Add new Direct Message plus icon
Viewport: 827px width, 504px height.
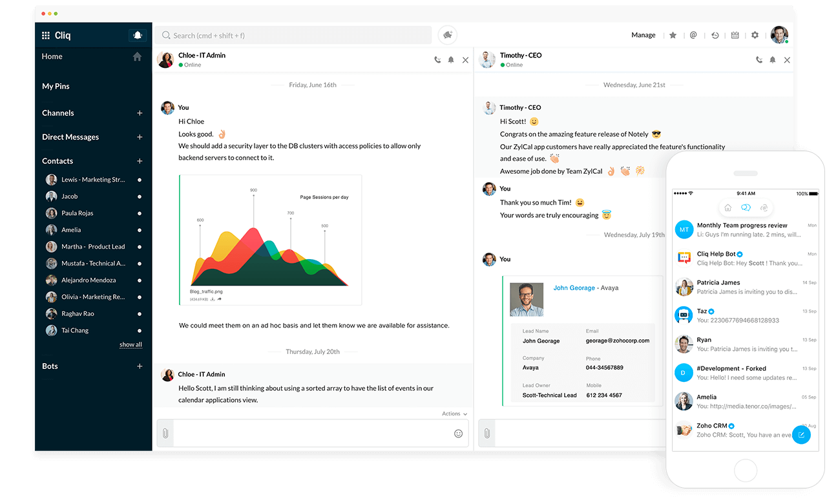(140, 137)
